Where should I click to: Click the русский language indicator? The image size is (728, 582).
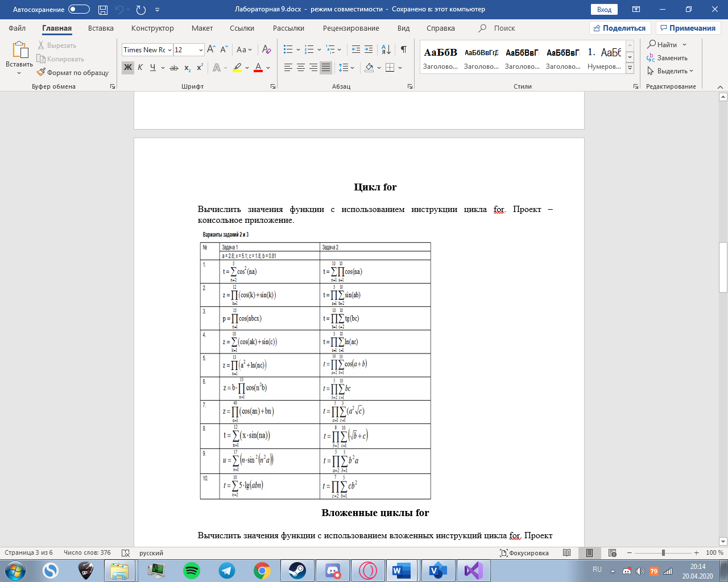point(151,553)
